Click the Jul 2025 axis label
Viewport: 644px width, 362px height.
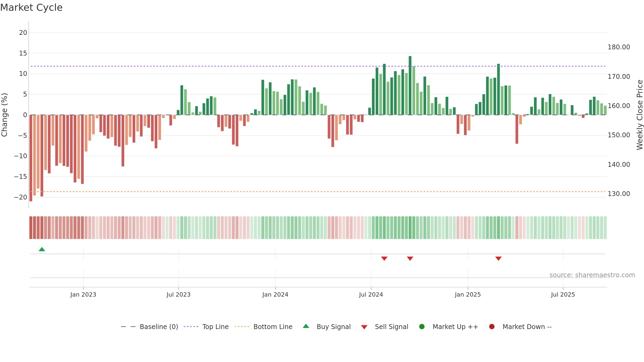coord(563,295)
